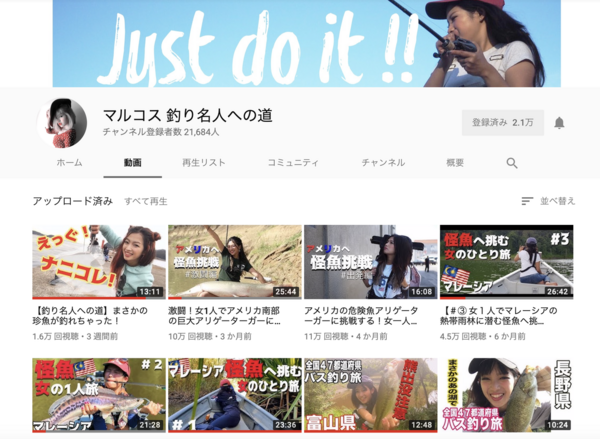Click the channel search magnifier icon
Viewport: 600px width, 439px height.
click(x=512, y=163)
